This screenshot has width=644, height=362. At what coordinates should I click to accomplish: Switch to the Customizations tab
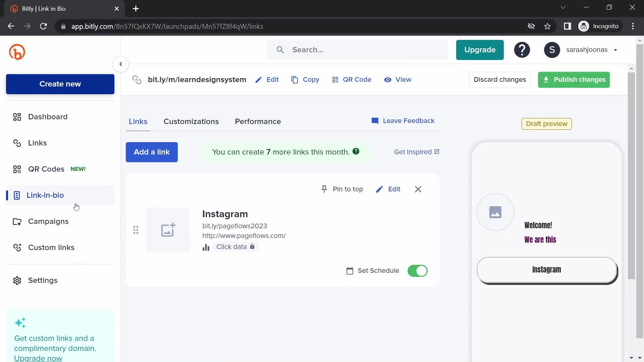point(191,121)
